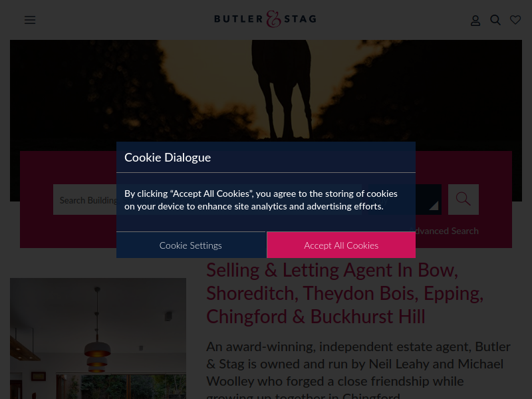Expand the Buy dropdown triangle arrow
The image size is (532, 399).
(x=434, y=205)
